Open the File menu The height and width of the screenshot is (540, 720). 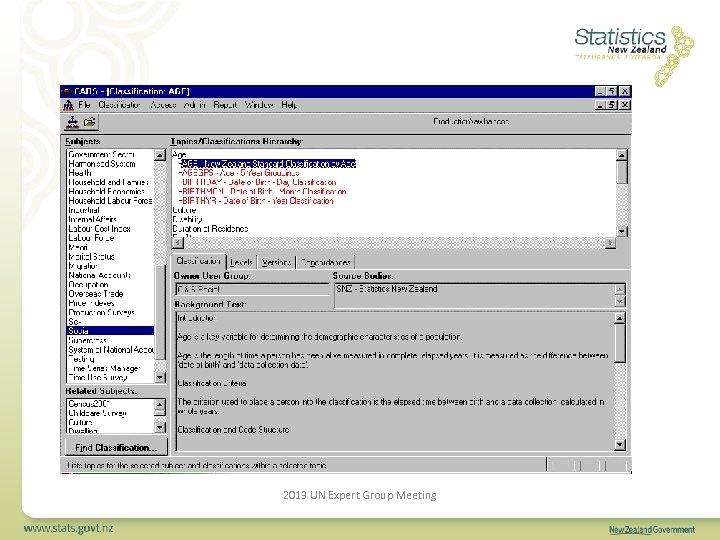click(84, 105)
